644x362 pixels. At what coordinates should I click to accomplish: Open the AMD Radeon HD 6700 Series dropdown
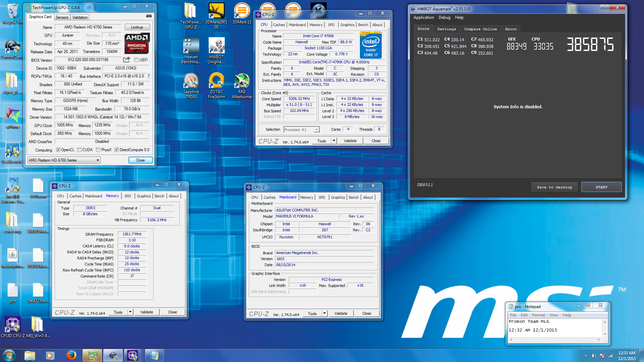point(64,160)
